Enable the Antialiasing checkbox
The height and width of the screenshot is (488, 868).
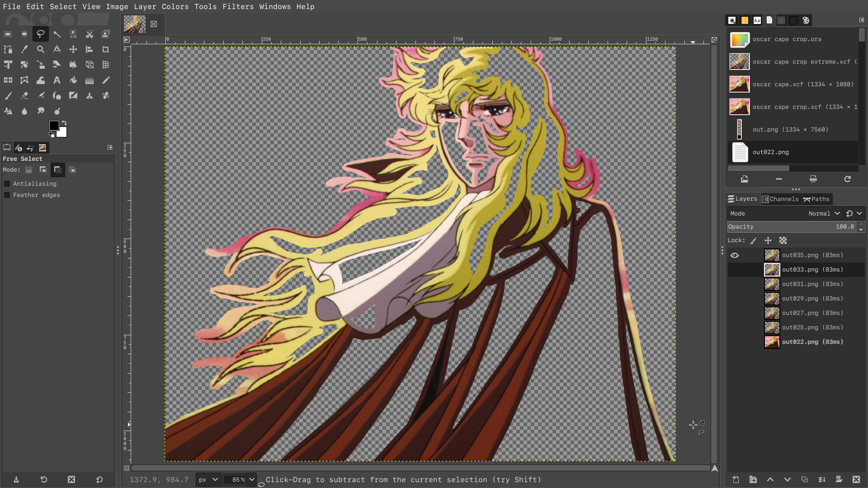point(7,184)
